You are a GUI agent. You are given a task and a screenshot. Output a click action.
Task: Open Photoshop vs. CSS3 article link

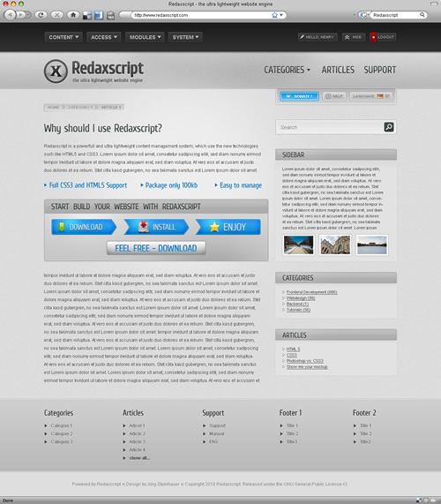pyautogui.click(x=305, y=361)
